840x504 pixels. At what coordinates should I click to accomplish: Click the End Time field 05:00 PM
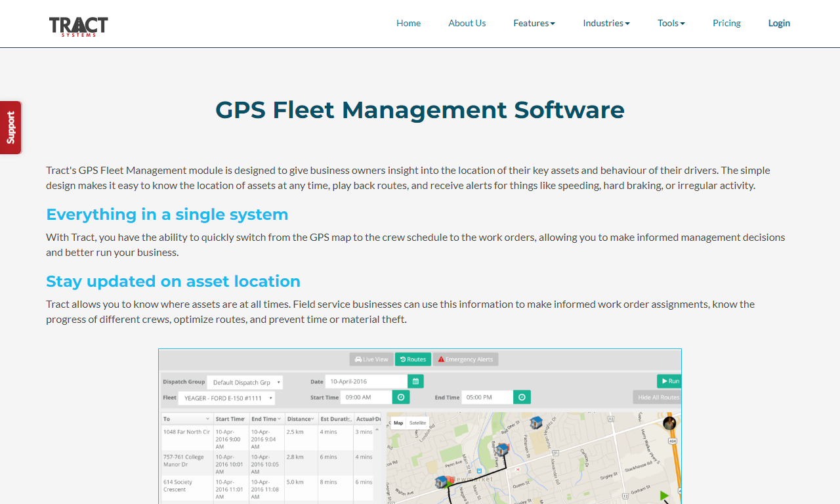[487, 397]
